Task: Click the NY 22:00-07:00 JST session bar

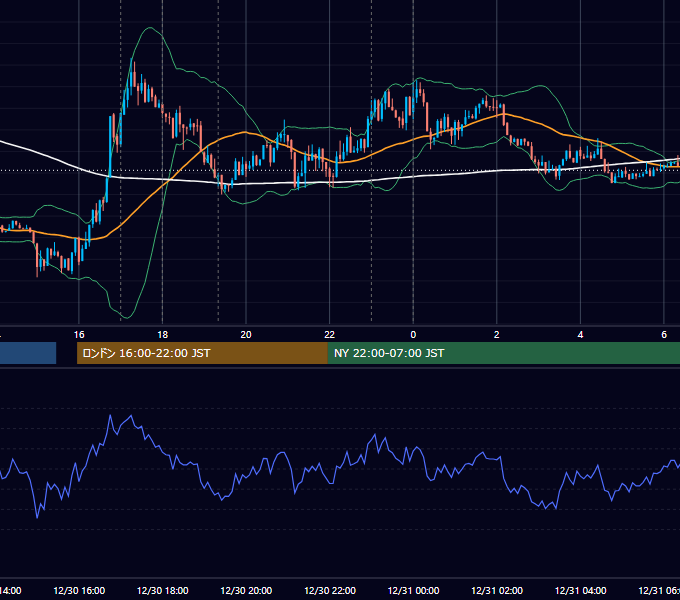Action: (x=503, y=353)
